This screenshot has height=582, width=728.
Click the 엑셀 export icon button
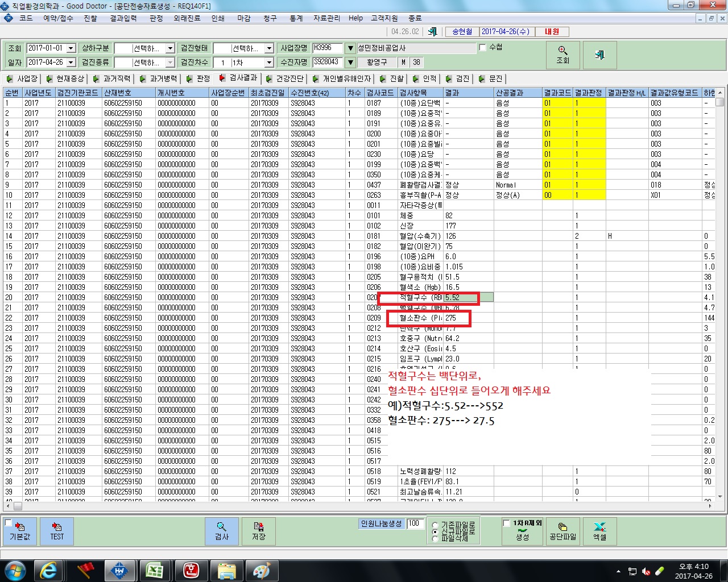click(599, 531)
